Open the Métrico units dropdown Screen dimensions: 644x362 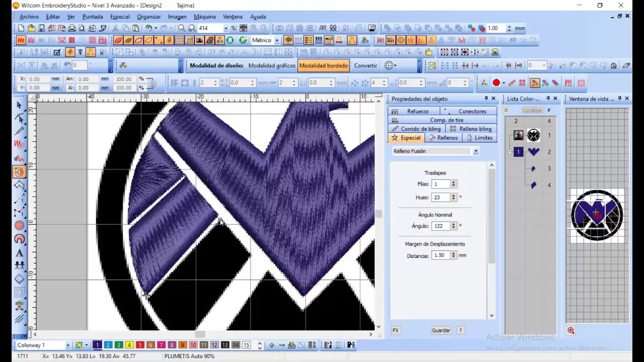[x=276, y=40]
